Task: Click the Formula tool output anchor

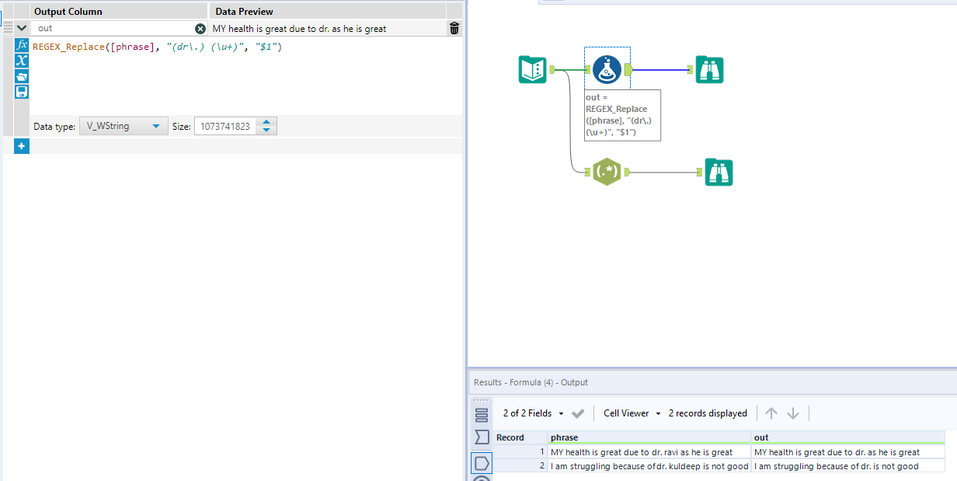Action: (628, 70)
